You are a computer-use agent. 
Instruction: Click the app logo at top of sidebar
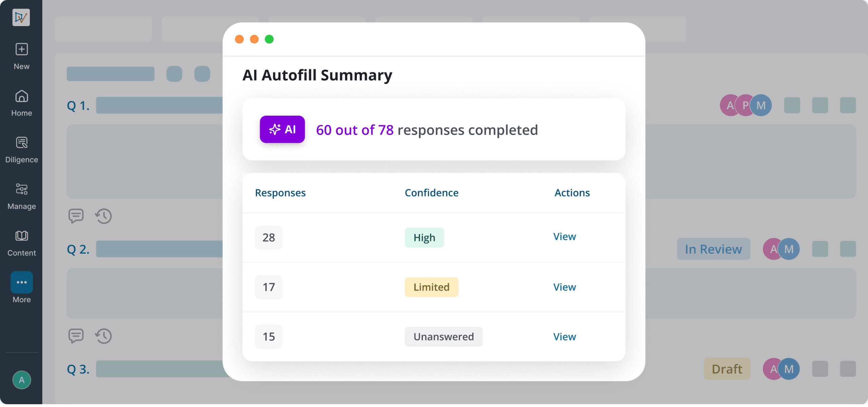coord(21,17)
